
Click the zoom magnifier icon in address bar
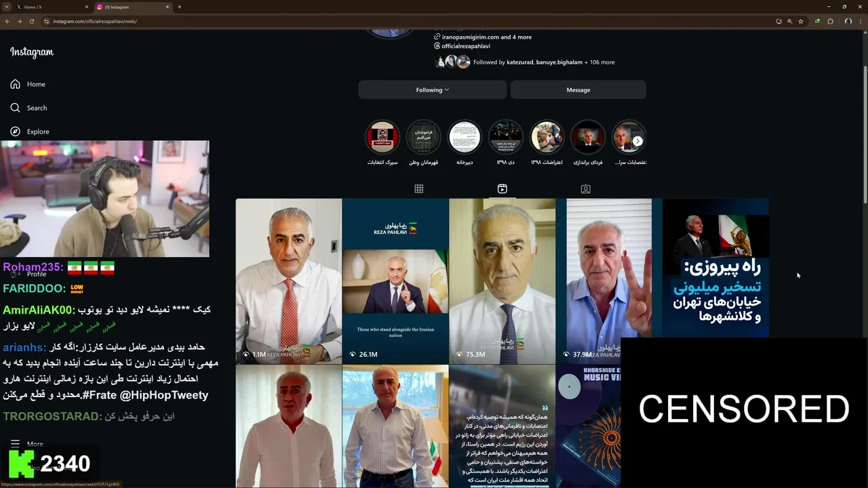pyautogui.click(x=789, y=21)
